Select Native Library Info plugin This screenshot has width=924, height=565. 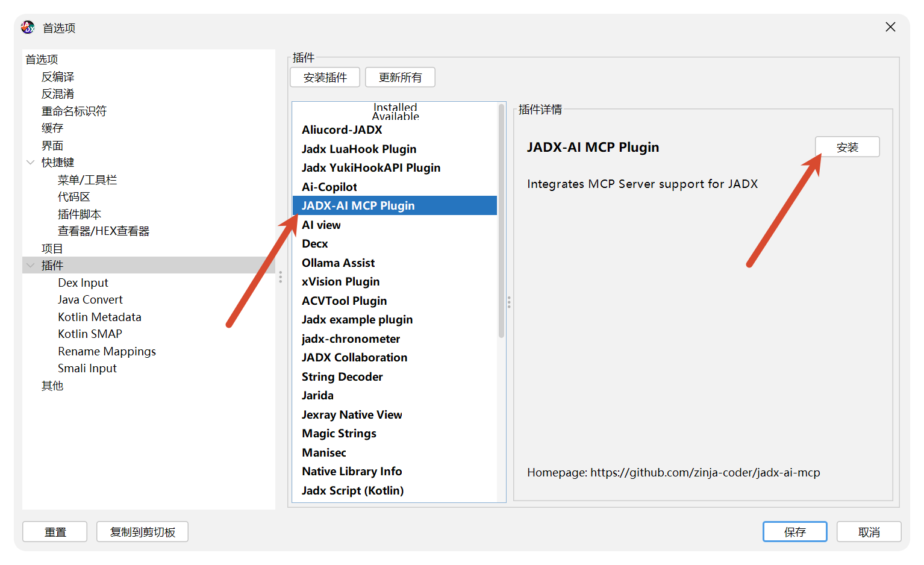click(x=395, y=472)
